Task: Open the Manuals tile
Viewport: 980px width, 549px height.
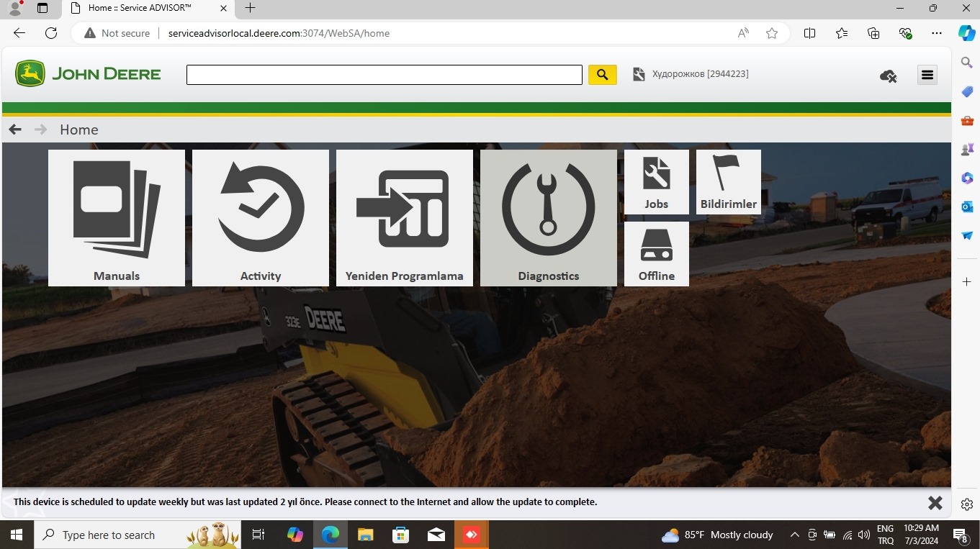Action: (117, 217)
